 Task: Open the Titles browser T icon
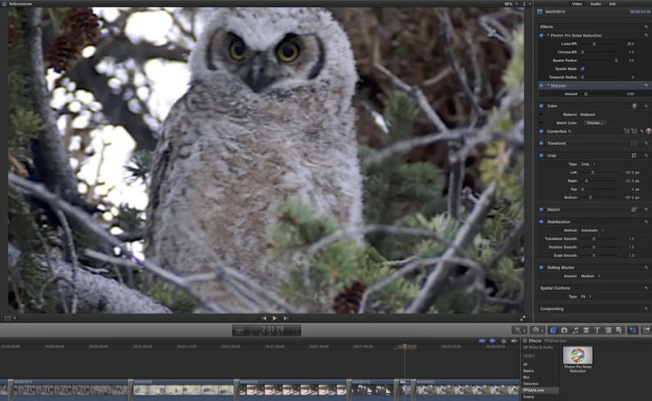coord(597,330)
